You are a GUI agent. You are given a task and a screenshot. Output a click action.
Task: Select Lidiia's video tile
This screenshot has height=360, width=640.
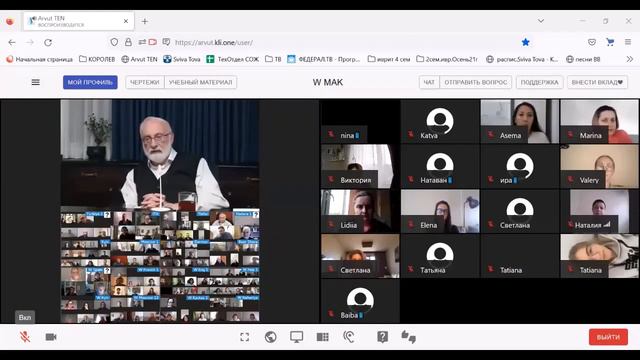pyautogui.click(x=360, y=211)
